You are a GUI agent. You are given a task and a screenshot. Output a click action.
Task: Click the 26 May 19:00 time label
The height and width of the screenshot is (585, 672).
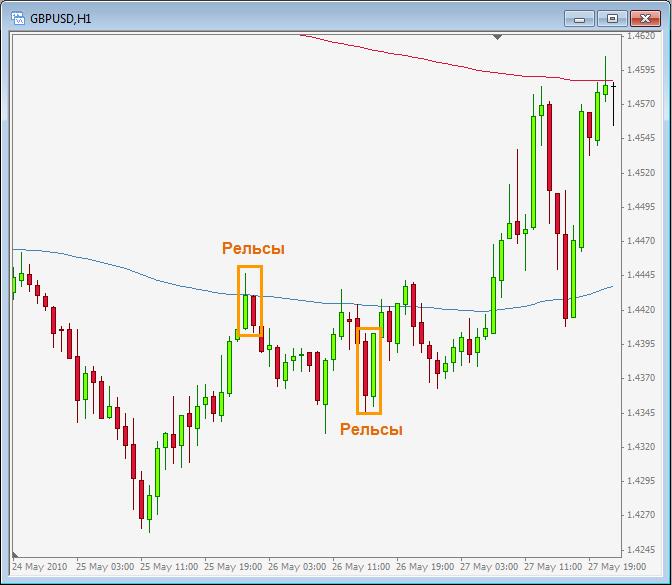pyautogui.click(x=425, y=567)
